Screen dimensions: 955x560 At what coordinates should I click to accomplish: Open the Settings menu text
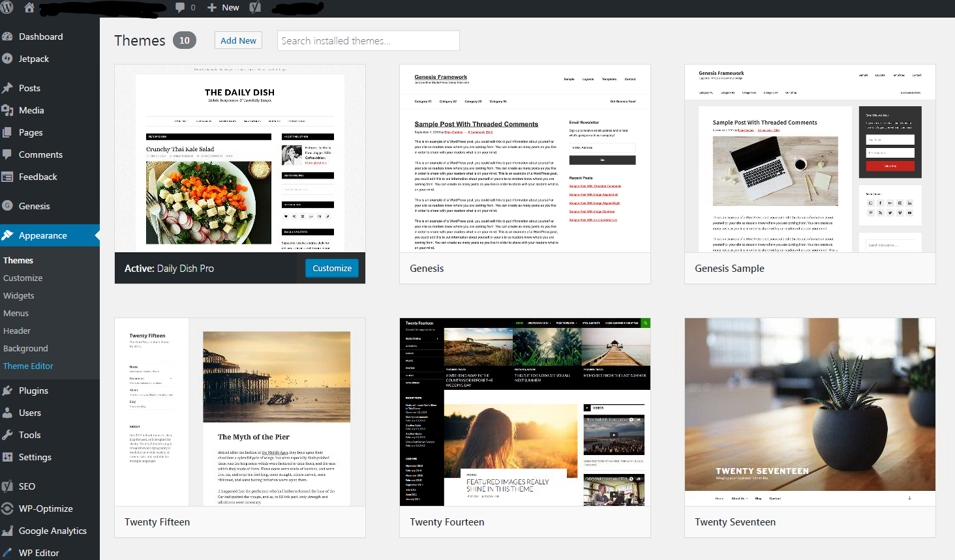pyautogui.click(x=35, y=457)
